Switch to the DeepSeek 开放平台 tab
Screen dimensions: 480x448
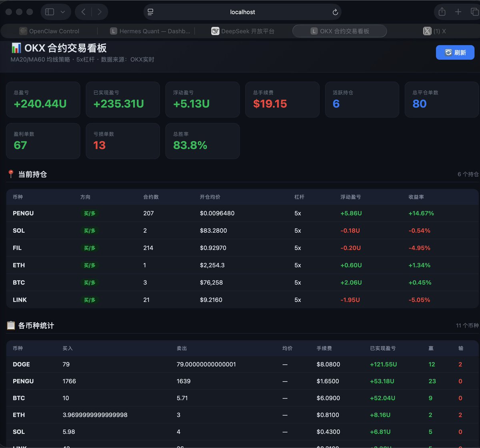(x=243, y=31)
